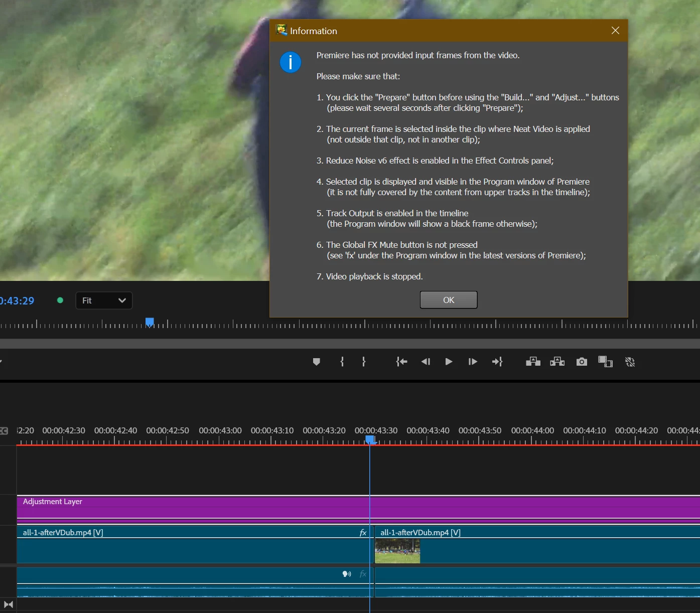Step forward one frame
This screenshot has width=700, height=613.
click(x=473, y=362)
